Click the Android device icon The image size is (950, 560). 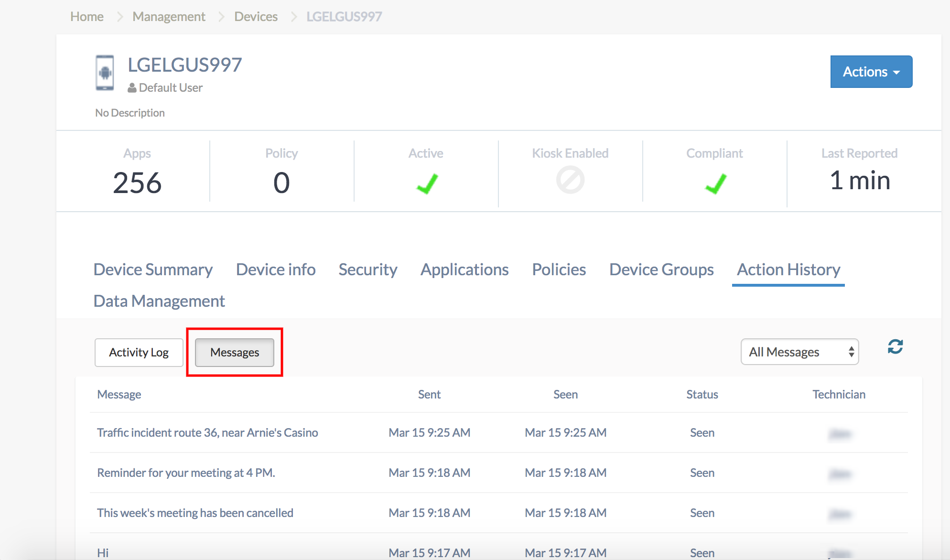coord(105,73)
